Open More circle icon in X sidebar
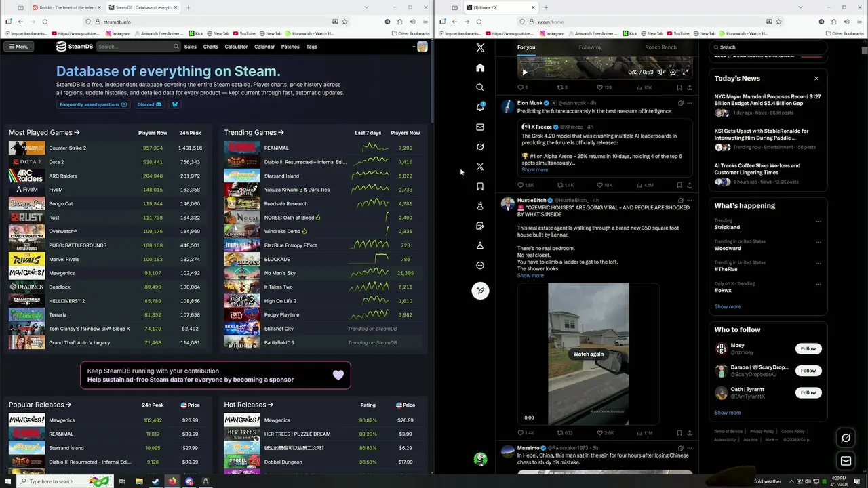Viewport: 868px width, 488px height. click(x=480, y=266)
